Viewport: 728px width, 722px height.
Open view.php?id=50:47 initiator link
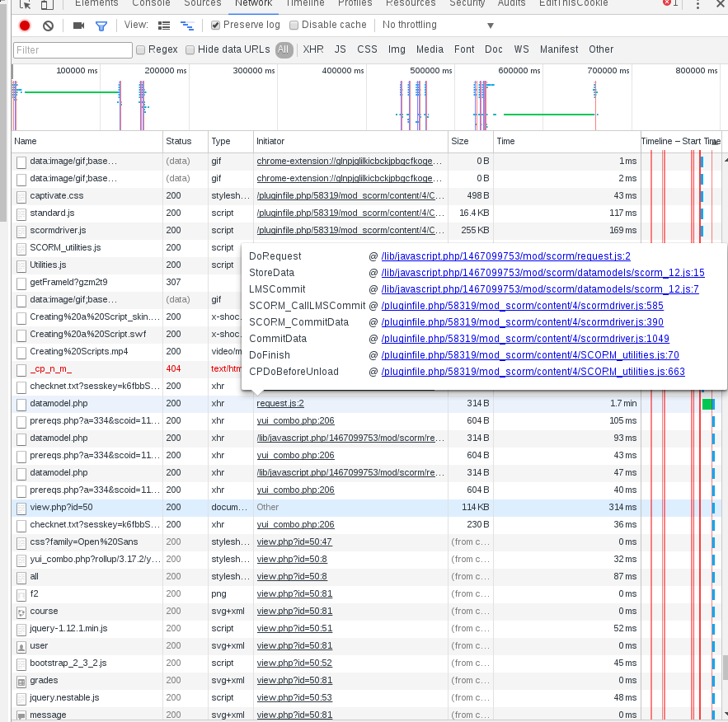[294, 542]
